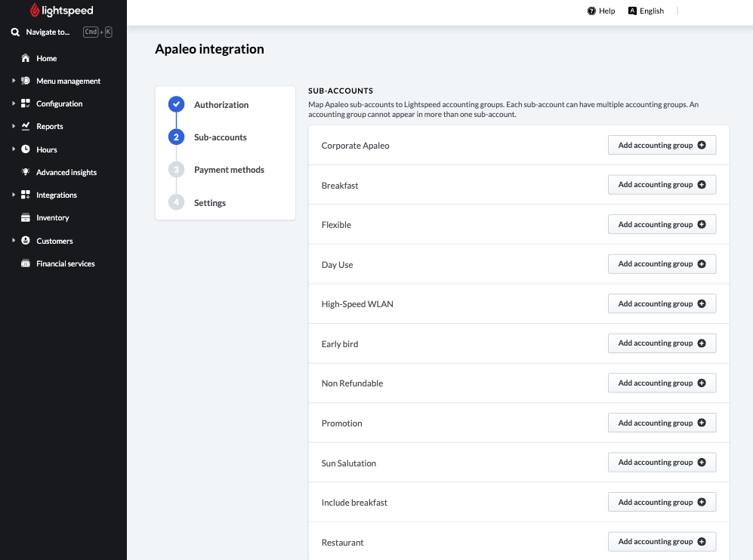Click the step 2 Sub-accounts circle

(176, 137)
